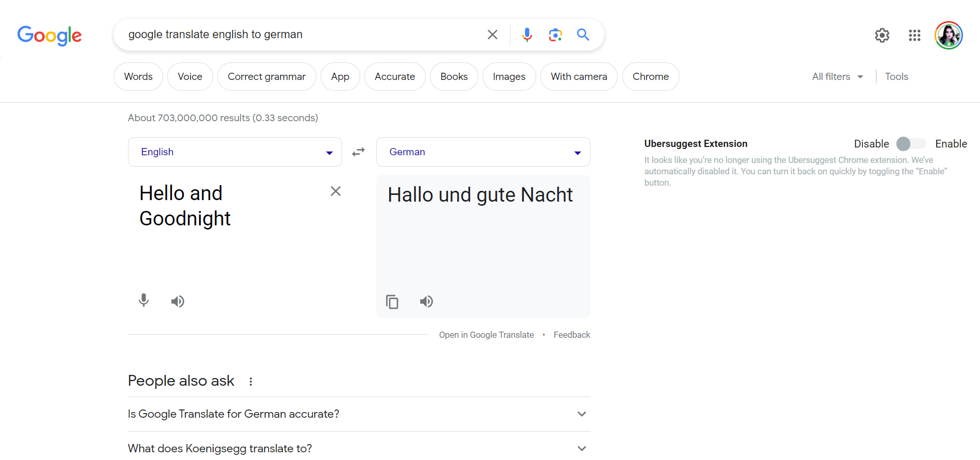Open the Tools options
This screenshot has width=980, height=460.
896,77
